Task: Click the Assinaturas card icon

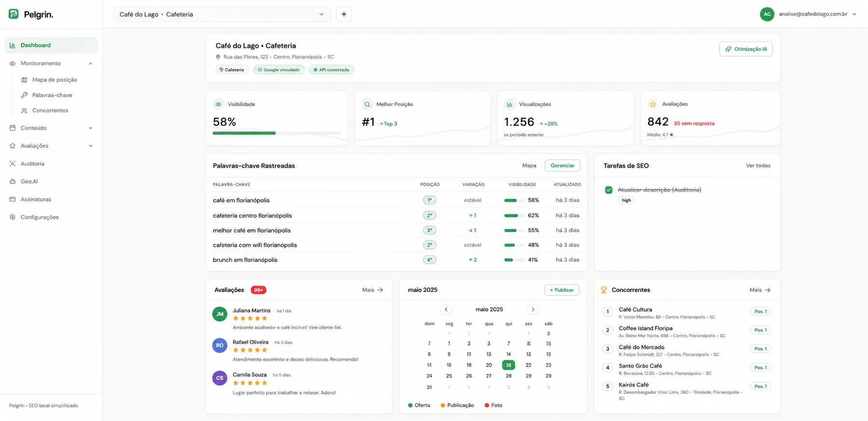Action: point(13,199)
